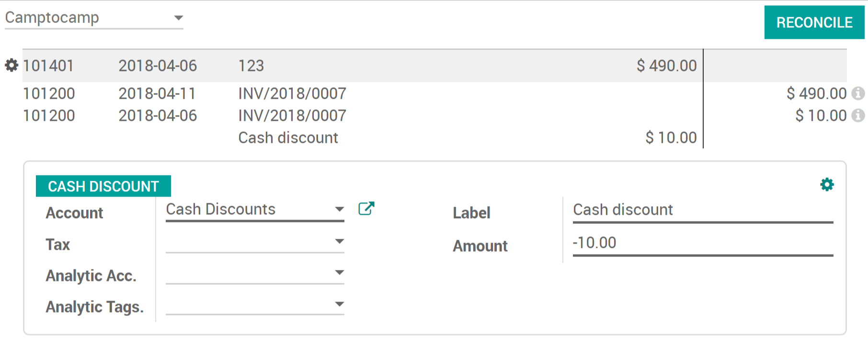The image size is (868, 338).
Task: Open the gear menu for line 101401
Action: point(11,65)
